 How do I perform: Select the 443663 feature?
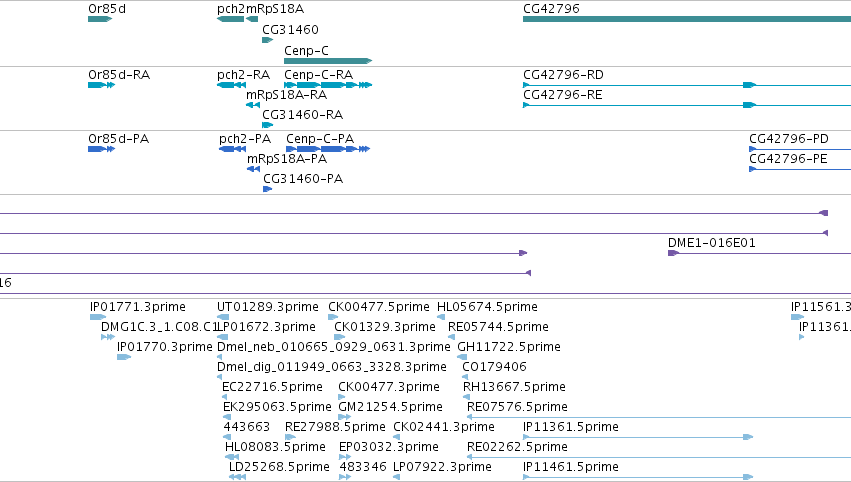[x=227, y=437]
